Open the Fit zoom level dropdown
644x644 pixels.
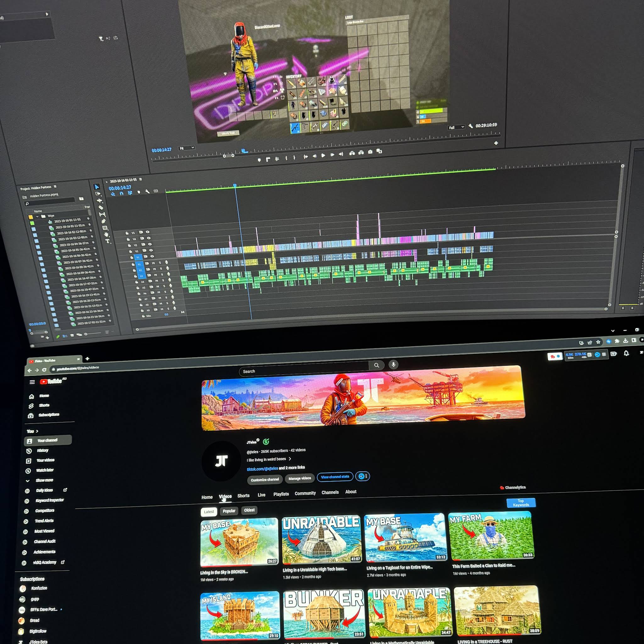click(186, 148)
